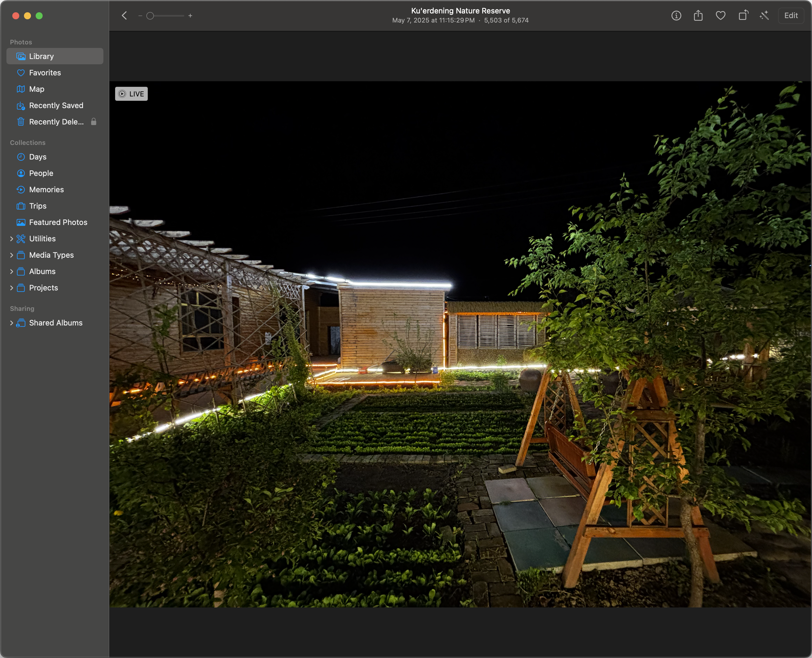Open the Memories collection
The image size is (812, 658).
pos(46,190)
